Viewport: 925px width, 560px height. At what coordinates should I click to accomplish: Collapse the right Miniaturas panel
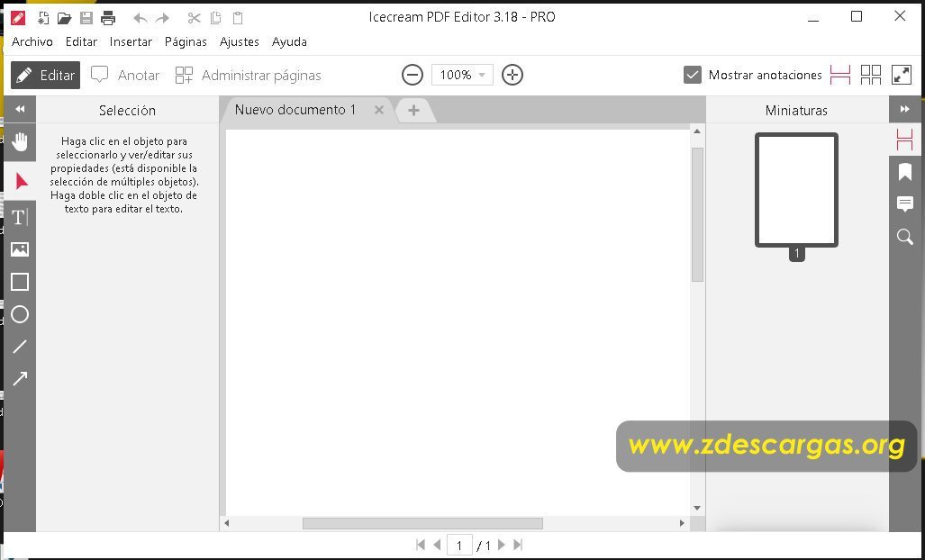point(905,109)
